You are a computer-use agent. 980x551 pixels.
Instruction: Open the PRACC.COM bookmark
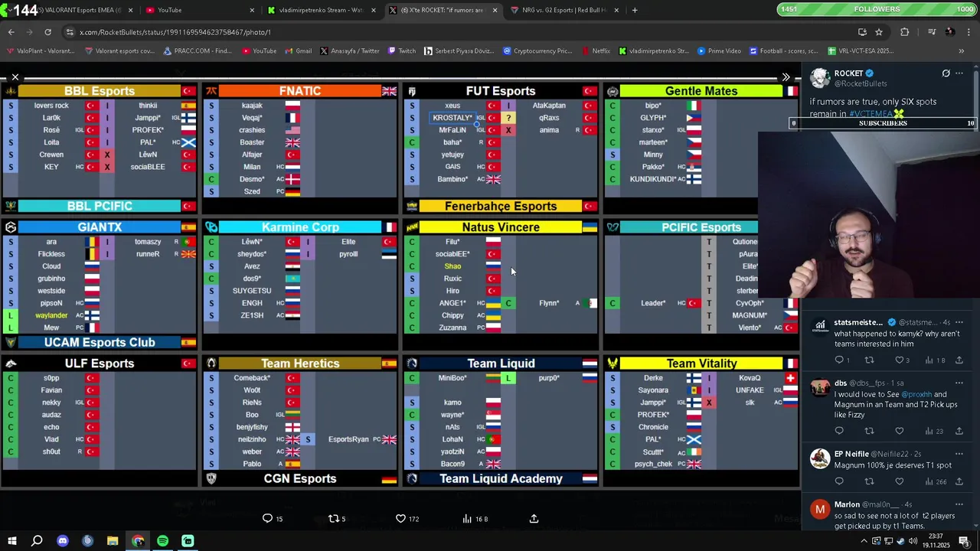pos(197,51)
